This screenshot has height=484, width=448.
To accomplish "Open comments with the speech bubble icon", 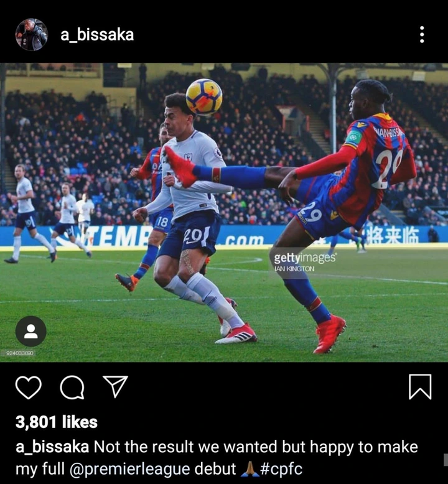I will [x=72, y=387].
